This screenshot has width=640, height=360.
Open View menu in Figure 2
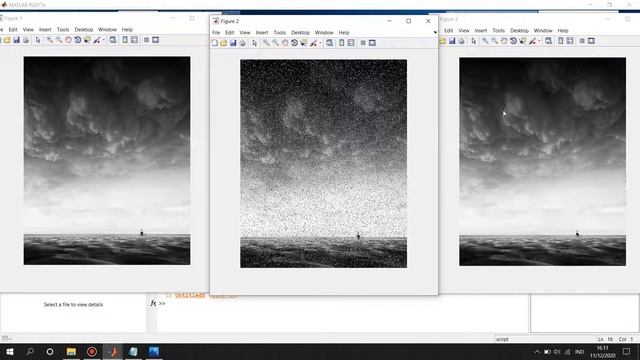(x=245, y=33)
